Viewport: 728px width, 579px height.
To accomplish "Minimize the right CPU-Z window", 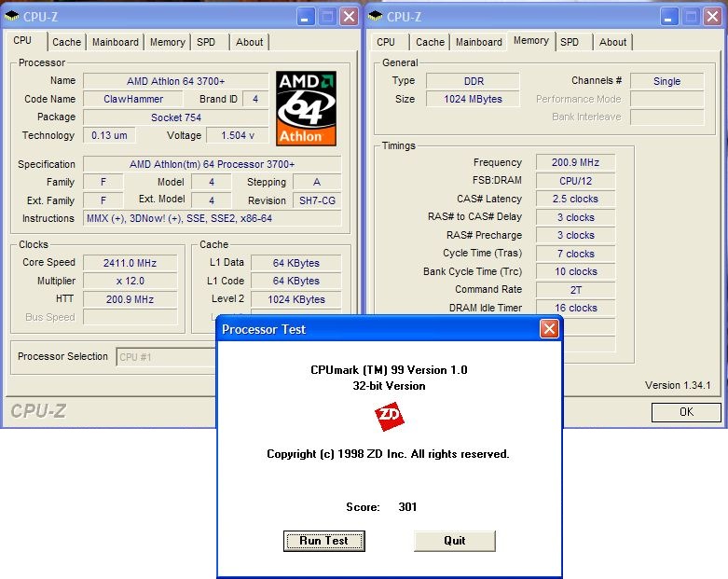I will pyautogui.click(x=668, y=17).
